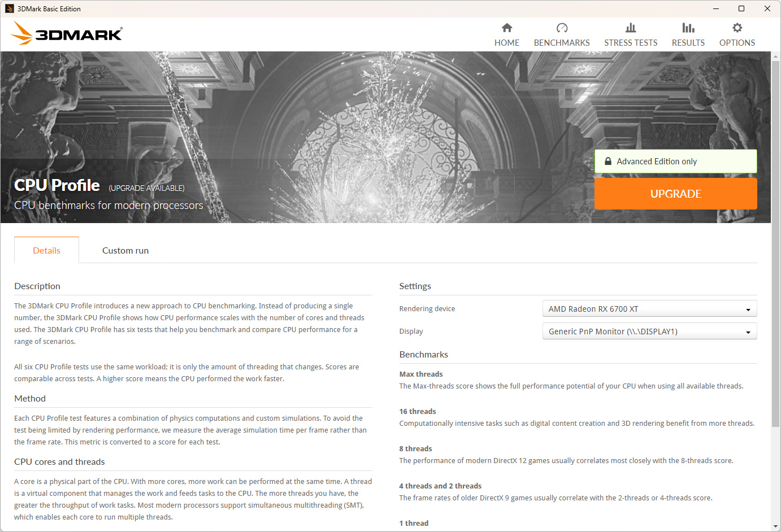Click the Benchmarks section heading
This screenshot has width=781, height=532.
click(423, 355)
